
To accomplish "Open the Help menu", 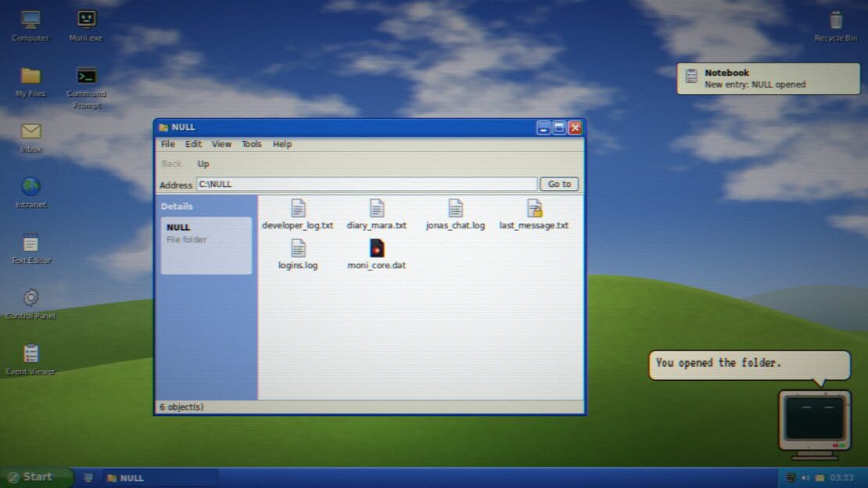I will tap(282, 144).
